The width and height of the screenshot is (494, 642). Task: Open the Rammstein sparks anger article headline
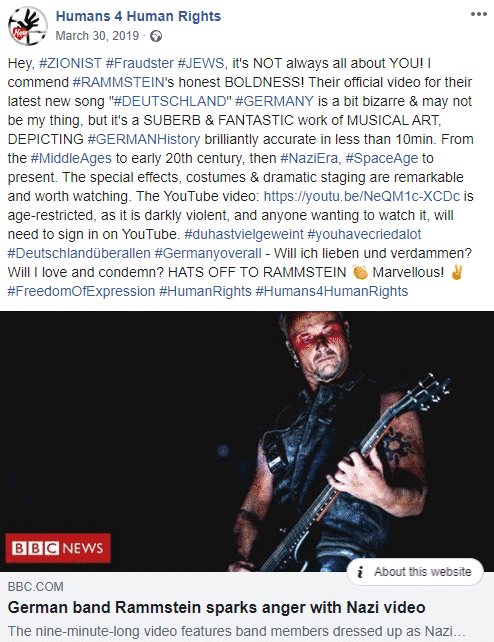click(217, 607)
